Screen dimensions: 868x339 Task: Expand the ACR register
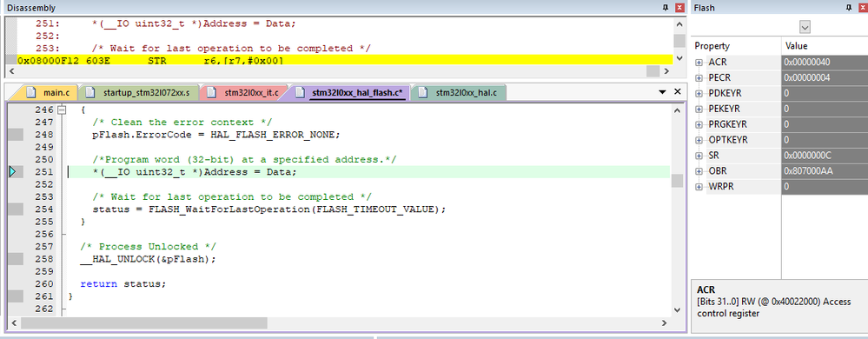[699, 62]
